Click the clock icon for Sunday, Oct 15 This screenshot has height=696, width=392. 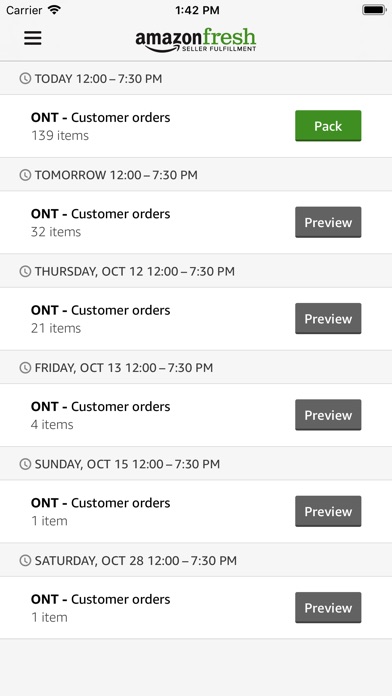click(25, 464)
